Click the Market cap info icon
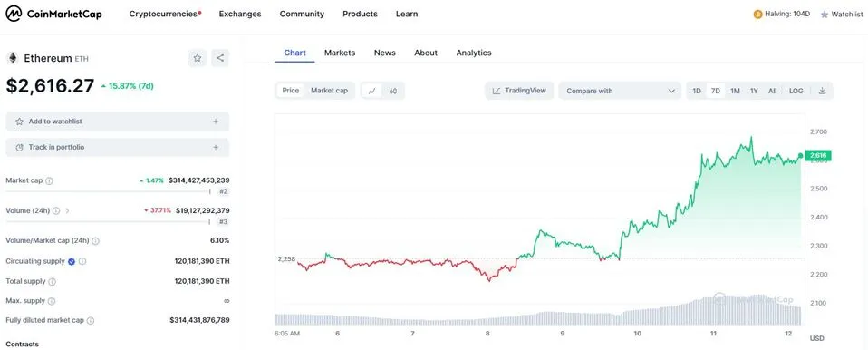Viewport: 868px width, 350px height. point(49,180)
